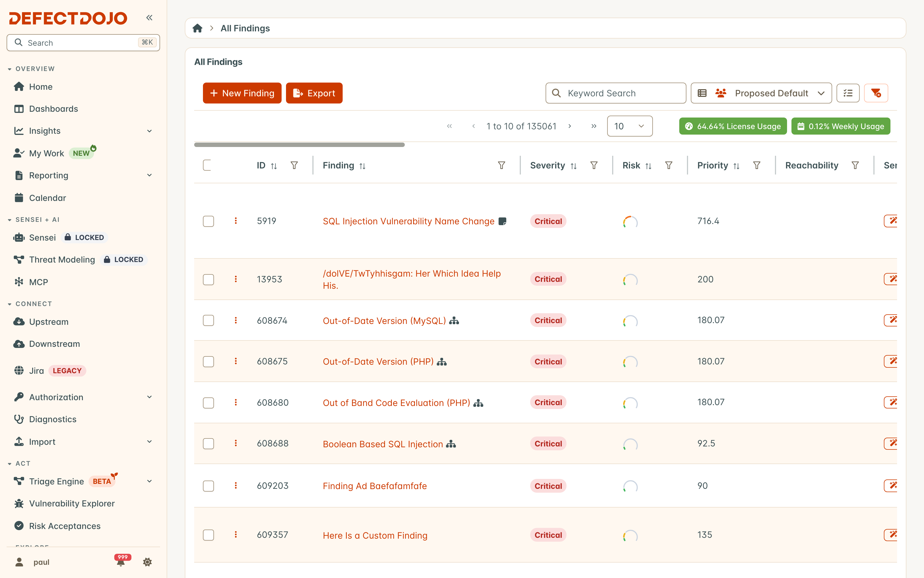Open row actions menu for finding 5919
Screen dimensions: 924x578
(x=236, y=220)
